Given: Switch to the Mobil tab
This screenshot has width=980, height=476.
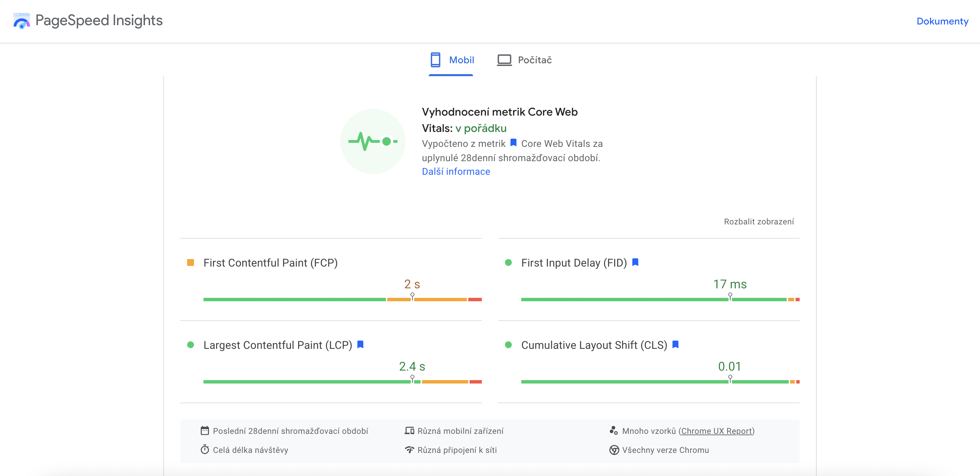Looking at the screenshot, I should [451, 60].
